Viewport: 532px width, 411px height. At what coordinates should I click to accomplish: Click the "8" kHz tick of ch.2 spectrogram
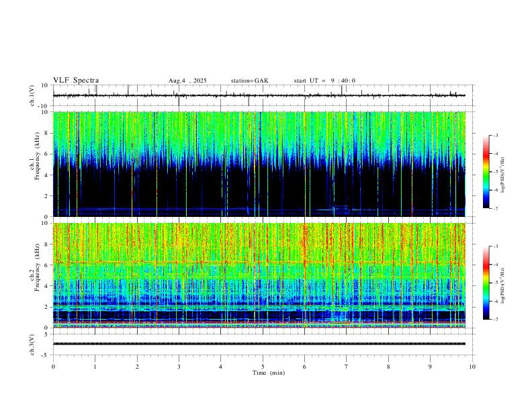[x=47, y=244]
